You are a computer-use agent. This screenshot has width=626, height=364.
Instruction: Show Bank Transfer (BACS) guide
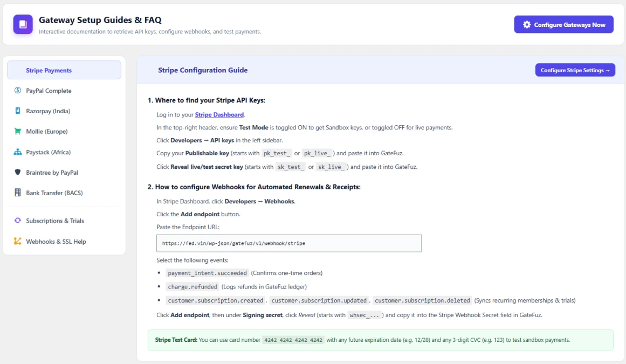pyautogui.click(x=64, y=193)
